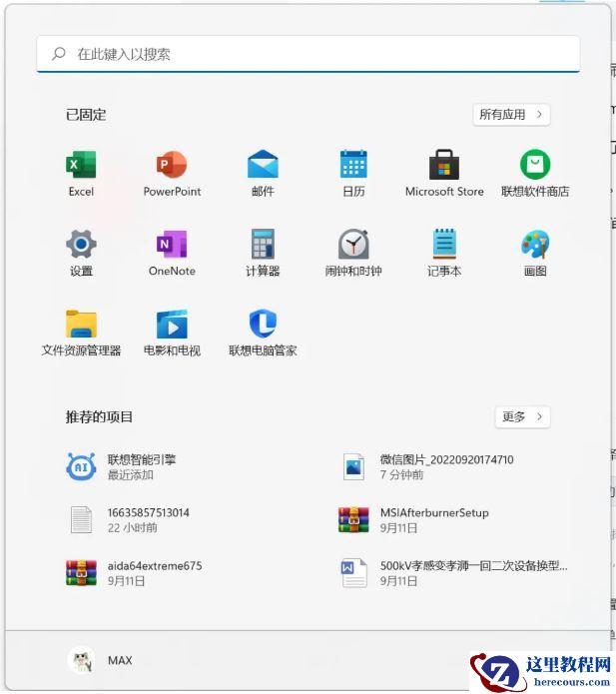Click the 7 分钟前 timestamp
616x694 pixels.
click(x=401, y=475)
